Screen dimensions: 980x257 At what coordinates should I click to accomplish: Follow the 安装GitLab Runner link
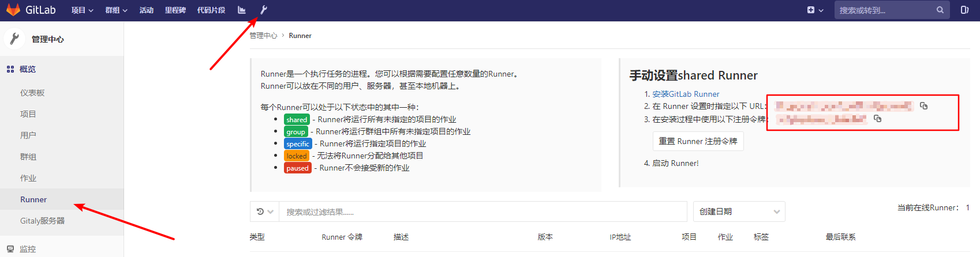[x=686, y=94]
